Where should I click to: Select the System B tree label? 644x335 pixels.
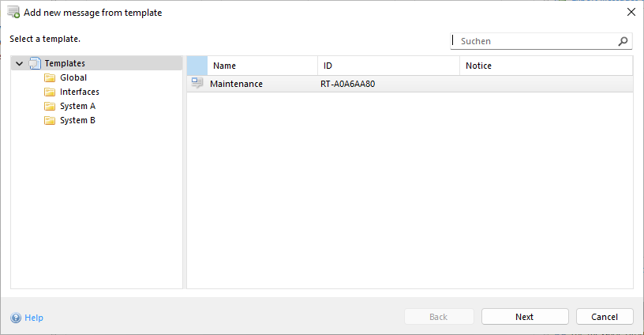77,120
